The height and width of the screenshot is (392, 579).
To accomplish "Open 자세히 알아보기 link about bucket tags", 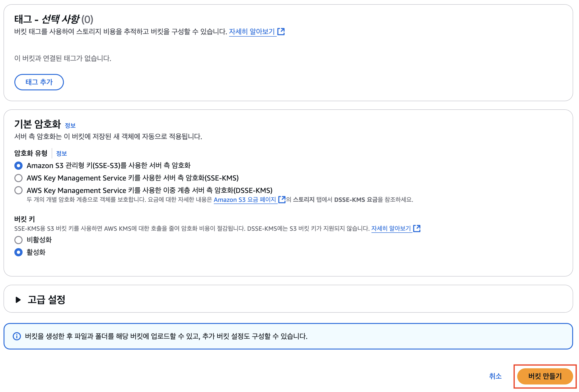I will pos(252,32).
